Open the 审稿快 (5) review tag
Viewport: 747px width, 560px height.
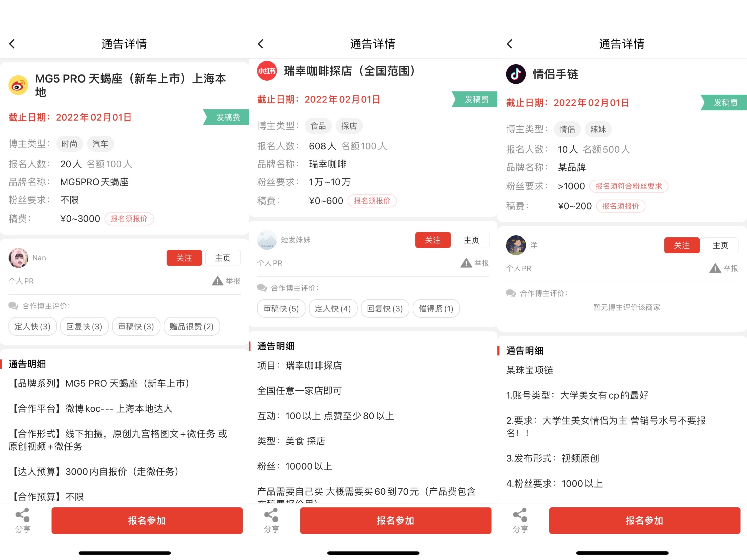click(x=281, y=308)
